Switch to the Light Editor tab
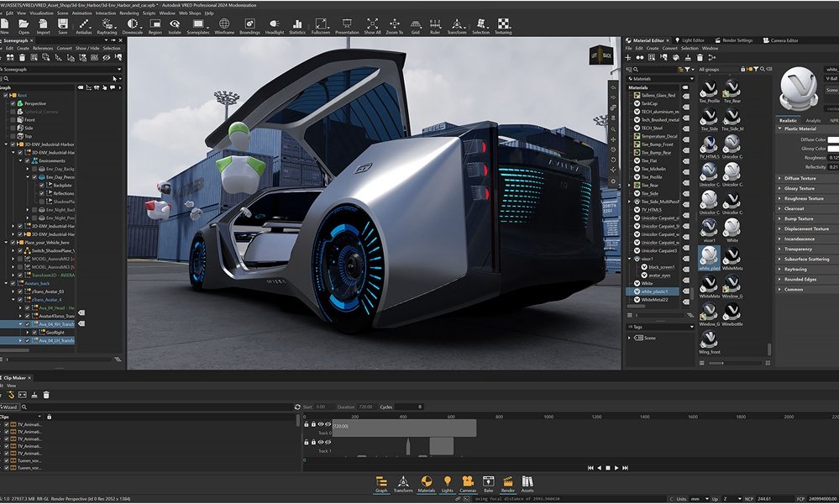This screenshot has width=839, height=504. click(x=690, y=40)
